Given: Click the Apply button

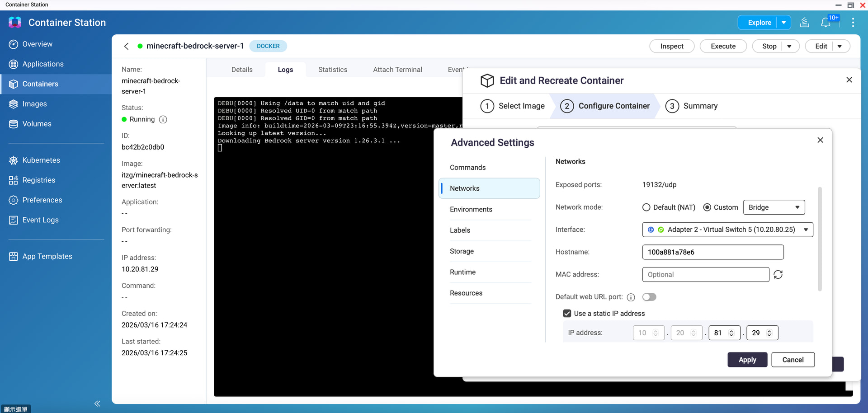Looking at the screenshot, I should tap(747, 360).
